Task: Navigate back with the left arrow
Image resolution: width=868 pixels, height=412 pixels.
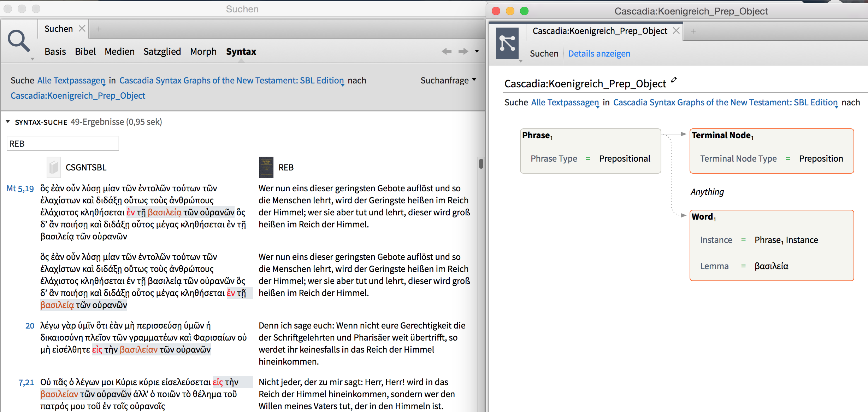Action: point(447,52)
